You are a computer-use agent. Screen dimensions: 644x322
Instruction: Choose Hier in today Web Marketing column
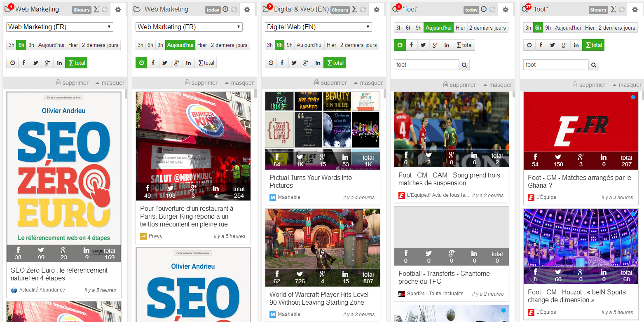pyautogui.click(x=202, y=45)
